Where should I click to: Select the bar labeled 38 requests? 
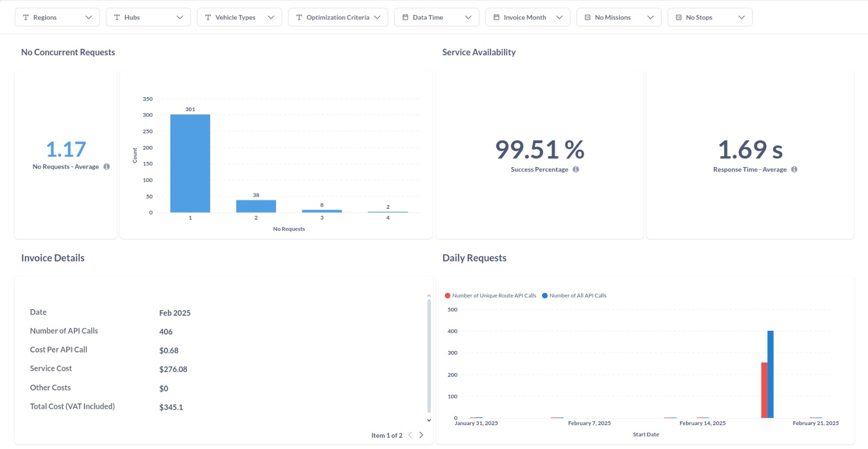pos(256,206)
